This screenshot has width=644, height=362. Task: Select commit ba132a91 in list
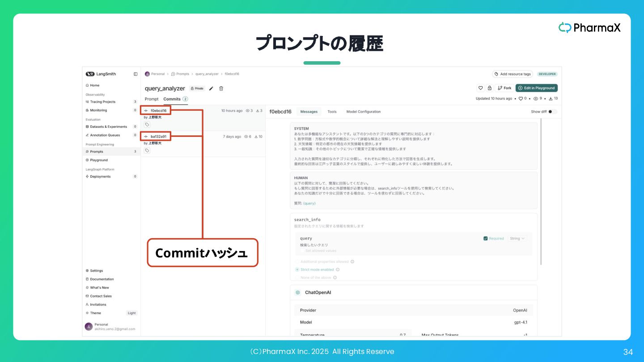(x=203, y=144)
